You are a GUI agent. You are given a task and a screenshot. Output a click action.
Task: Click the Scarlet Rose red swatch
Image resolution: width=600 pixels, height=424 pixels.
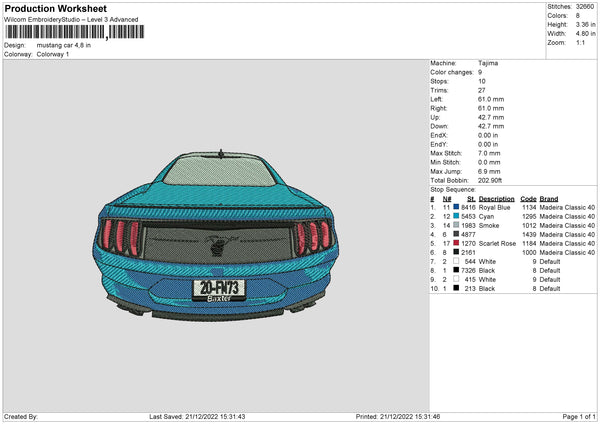click(x=456, y=243)
